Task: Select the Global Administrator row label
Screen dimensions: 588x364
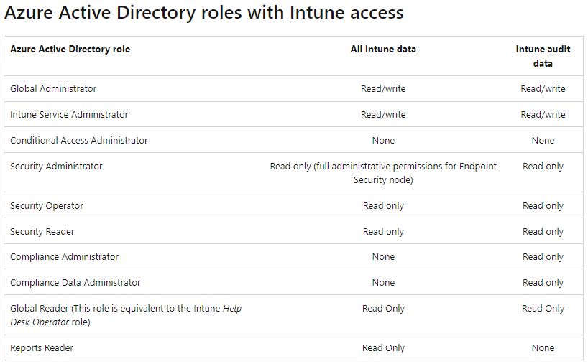Action: 53,89
